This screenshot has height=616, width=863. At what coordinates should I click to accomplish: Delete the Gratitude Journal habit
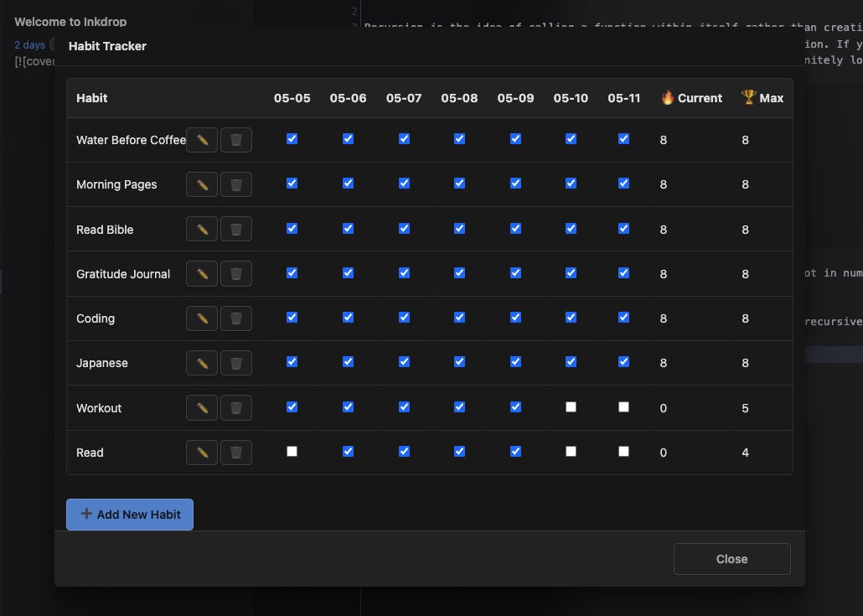pyautogui.click(x=236, y=273)
